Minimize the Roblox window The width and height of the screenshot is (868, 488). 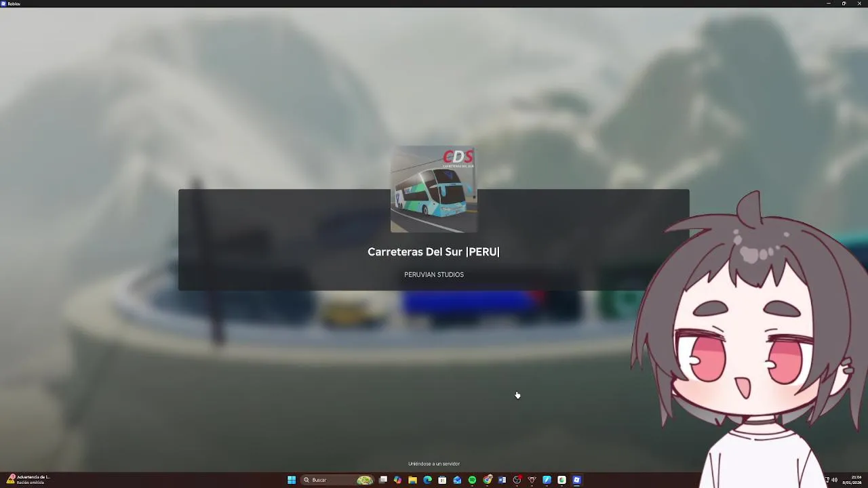pos(828,3)
